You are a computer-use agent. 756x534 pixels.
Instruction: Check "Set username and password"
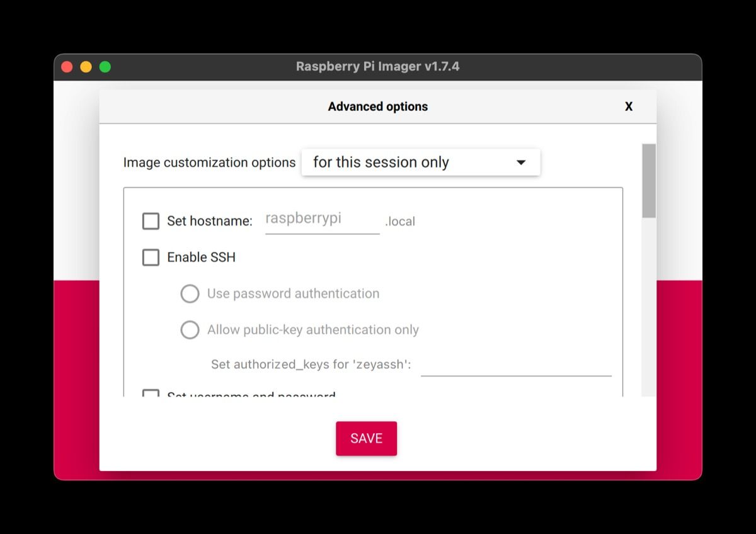(x=151, y=395)
